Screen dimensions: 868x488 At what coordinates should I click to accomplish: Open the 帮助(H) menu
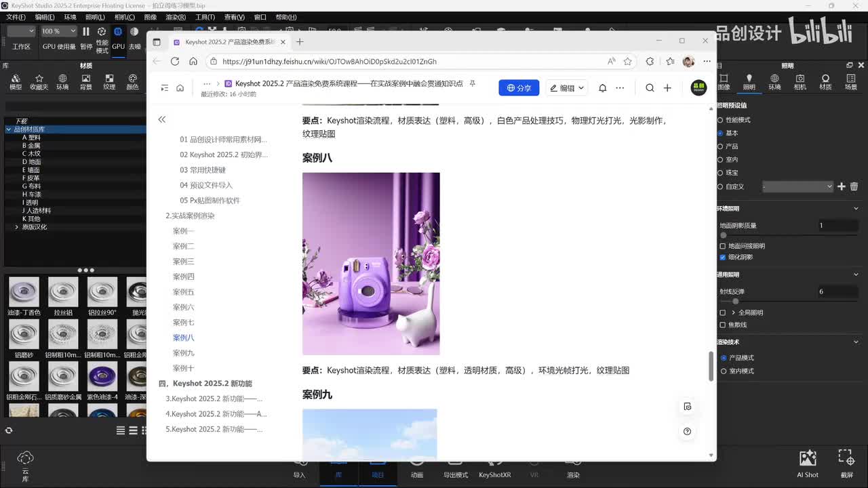point(285,17)
